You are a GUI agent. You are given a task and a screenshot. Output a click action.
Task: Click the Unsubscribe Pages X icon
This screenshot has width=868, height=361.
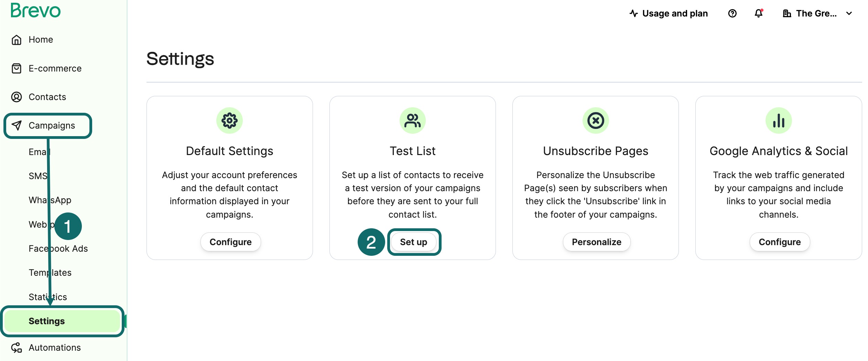tap(595, 121)
